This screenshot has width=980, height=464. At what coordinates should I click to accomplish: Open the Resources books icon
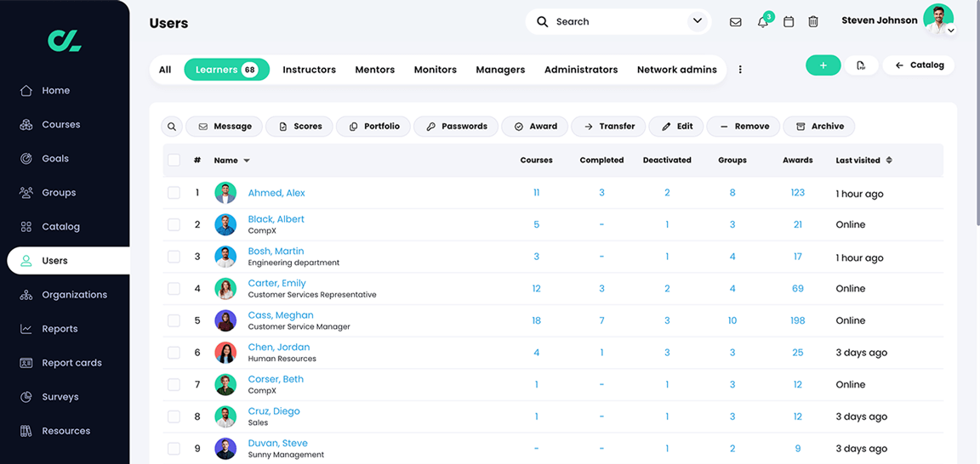coord(26,431)
